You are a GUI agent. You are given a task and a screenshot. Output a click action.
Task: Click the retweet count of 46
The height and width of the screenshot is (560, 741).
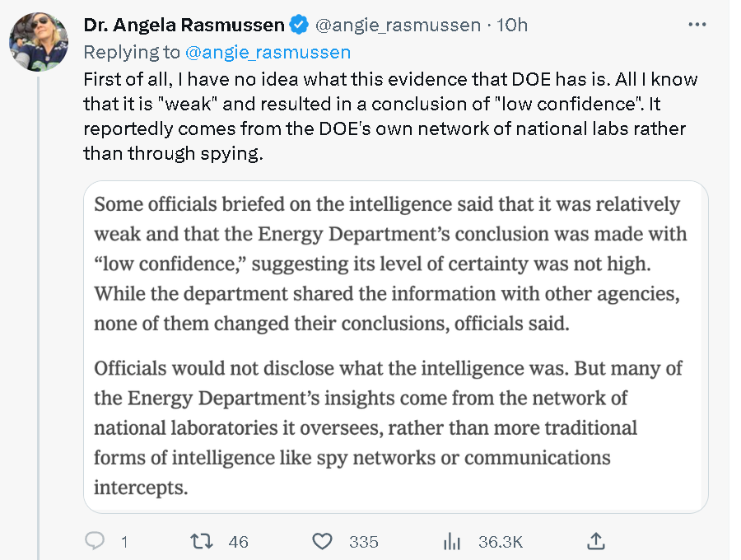pyautogui.click(x=238, y=541)
